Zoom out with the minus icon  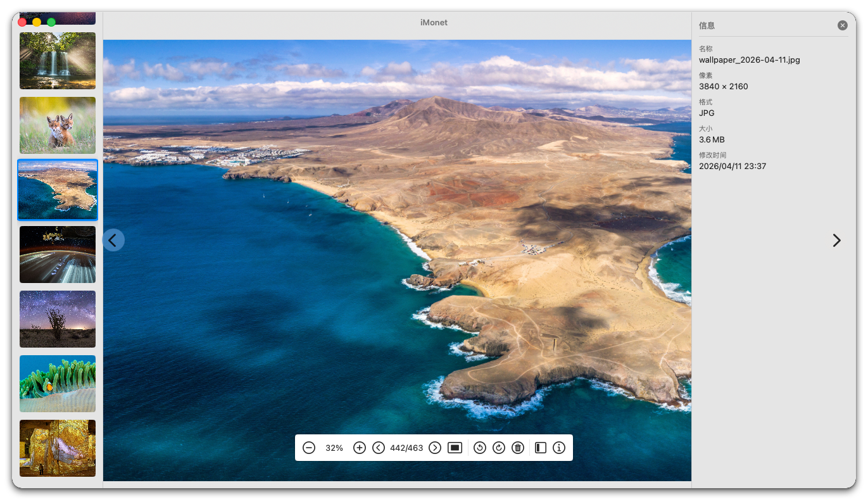point(309,448)
